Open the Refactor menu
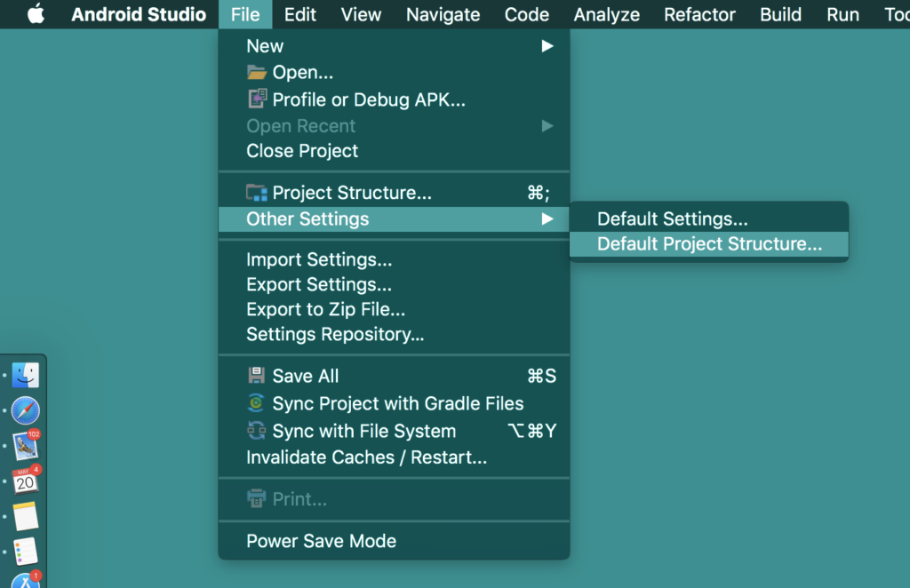The width and height of the screenshot is (910, 588). 699,14
